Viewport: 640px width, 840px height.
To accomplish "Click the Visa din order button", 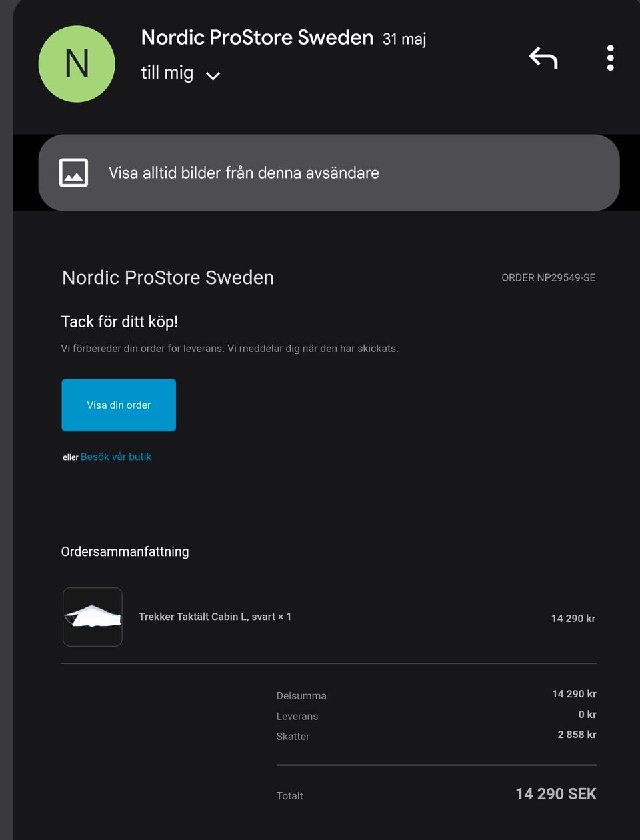I will [x=119, y=405].
